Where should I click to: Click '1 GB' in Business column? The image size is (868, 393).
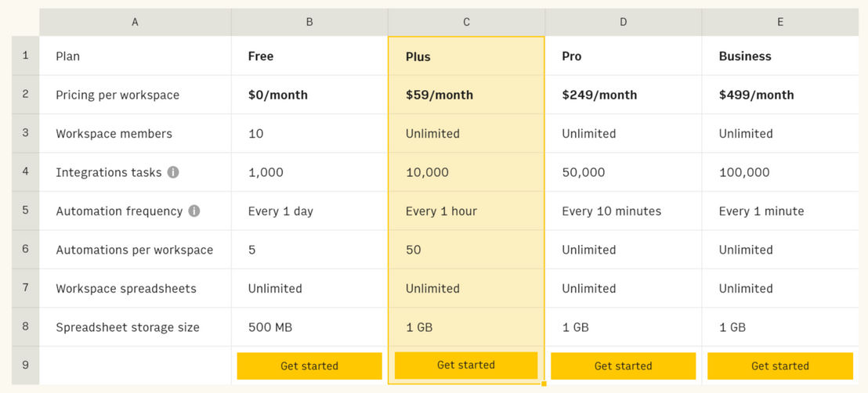click(732, 328)
